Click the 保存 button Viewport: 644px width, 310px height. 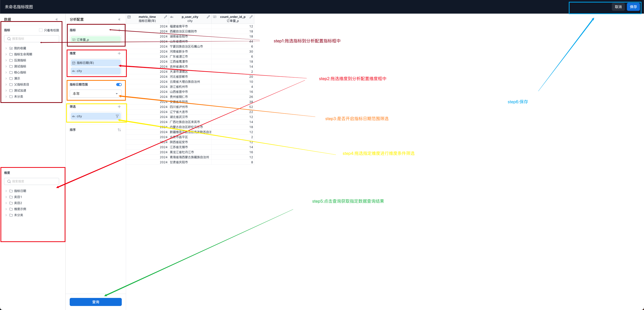pos(633,7)
